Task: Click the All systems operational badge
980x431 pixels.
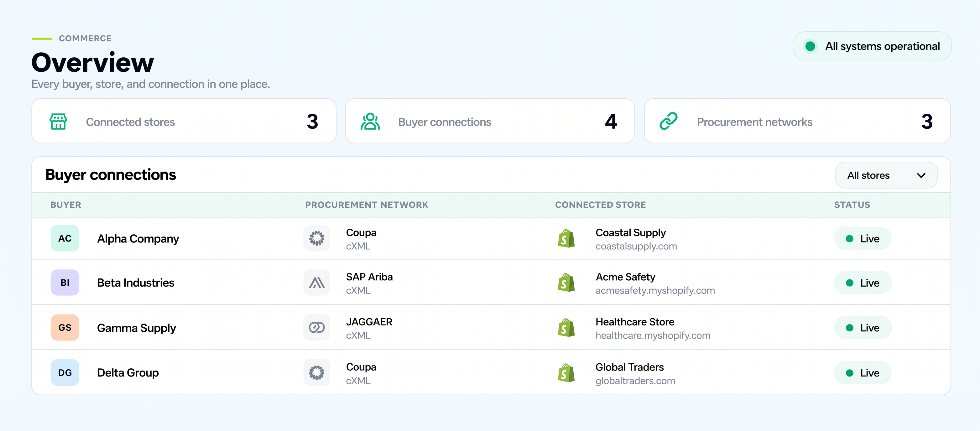Action: tap(872, 46)
